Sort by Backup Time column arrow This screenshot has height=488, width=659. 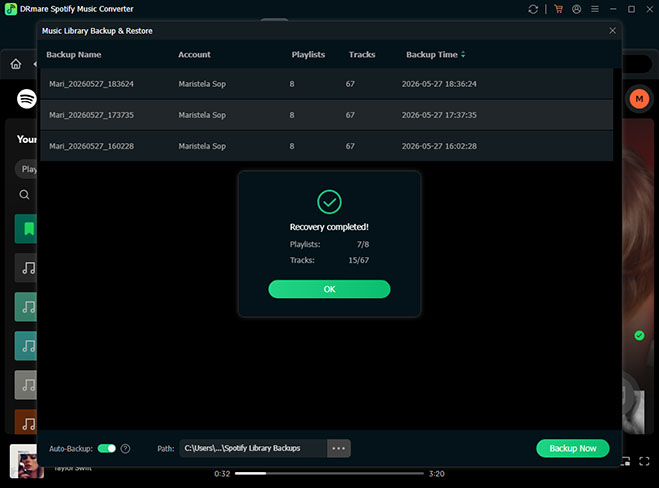point(463,55)
